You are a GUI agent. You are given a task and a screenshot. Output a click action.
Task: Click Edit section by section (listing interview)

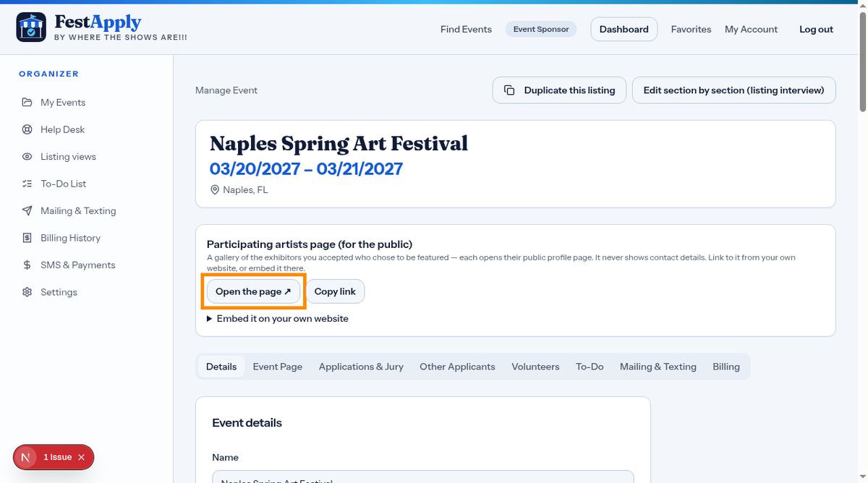point(733,90)
